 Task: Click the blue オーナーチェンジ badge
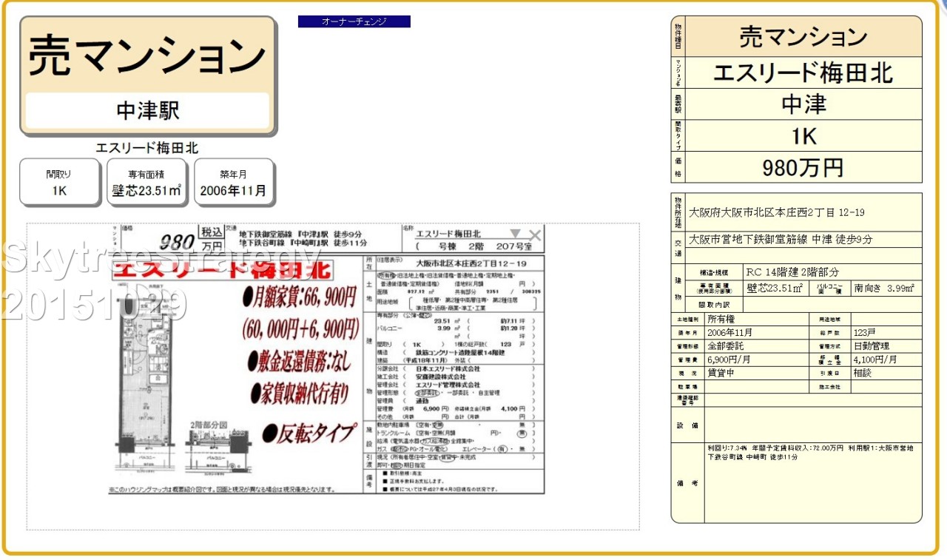point(354,21)
